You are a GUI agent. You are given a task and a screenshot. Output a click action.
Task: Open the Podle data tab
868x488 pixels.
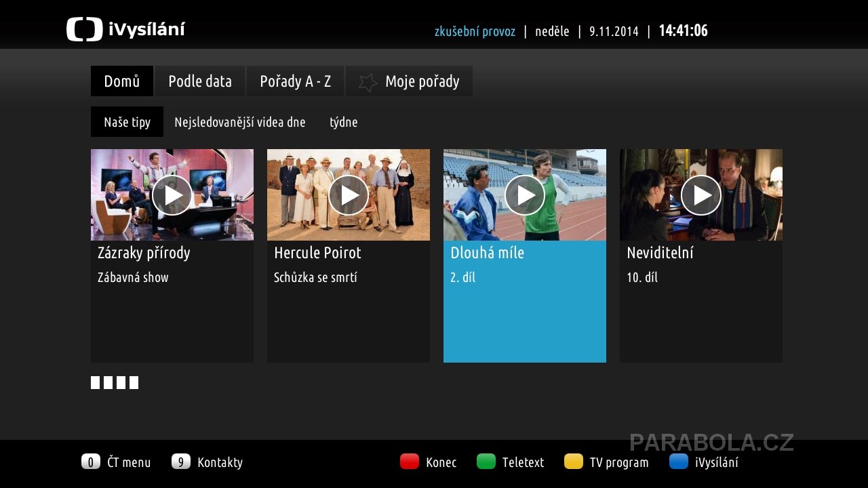(x=200, y=81)
